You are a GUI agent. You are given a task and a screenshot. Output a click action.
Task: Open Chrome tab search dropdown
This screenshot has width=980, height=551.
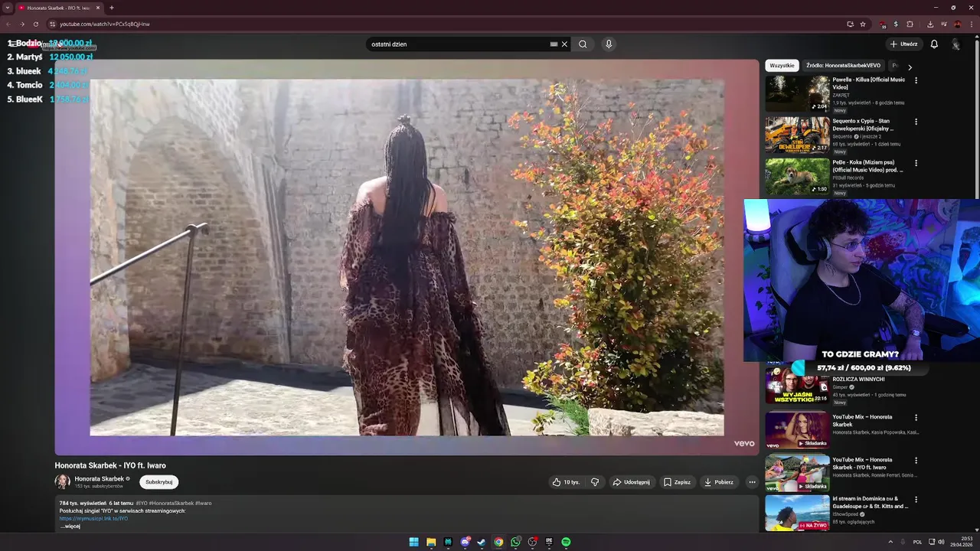[8, 8]
